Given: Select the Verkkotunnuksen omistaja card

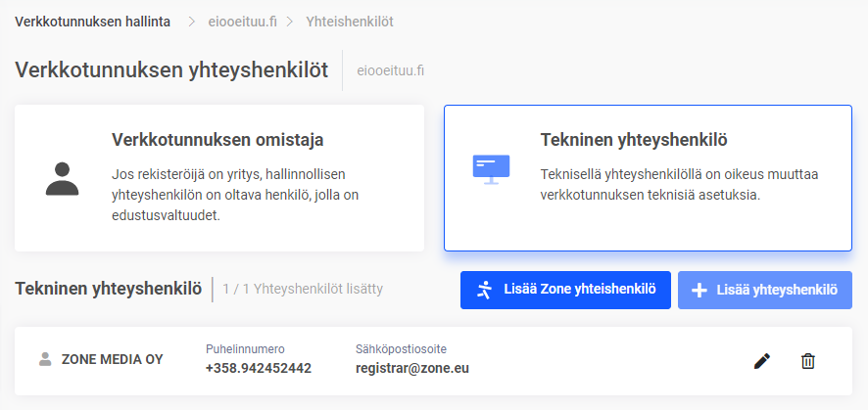Looking at the screenshot, I should pos(219,178).
